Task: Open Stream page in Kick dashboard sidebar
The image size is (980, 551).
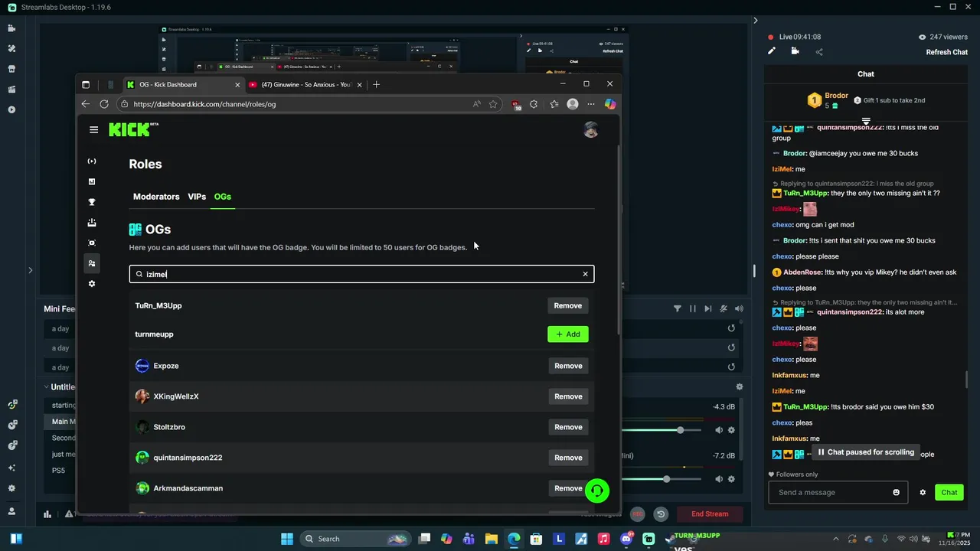Action: 92,161
